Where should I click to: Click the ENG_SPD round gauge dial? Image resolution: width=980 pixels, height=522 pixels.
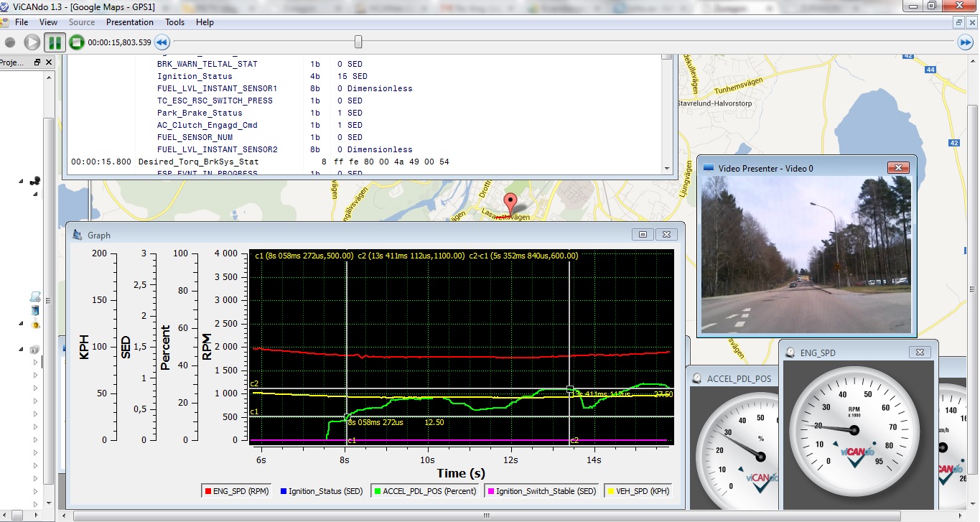pyautogui.click(x=854, y=430)
